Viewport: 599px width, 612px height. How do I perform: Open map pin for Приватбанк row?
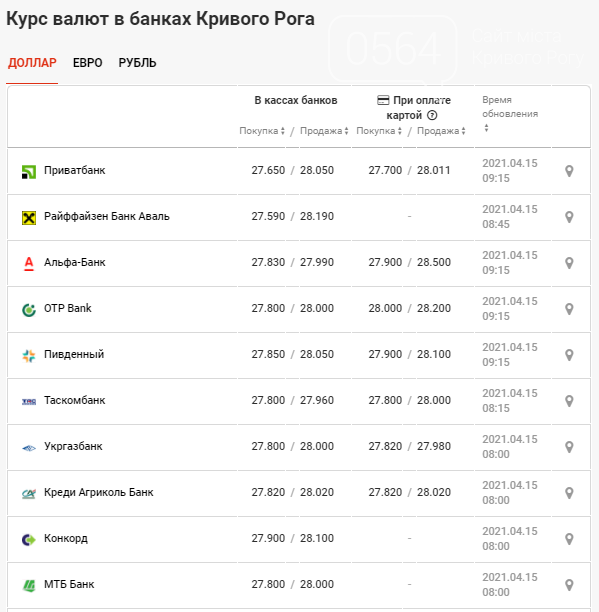click(x=569, y=171)
